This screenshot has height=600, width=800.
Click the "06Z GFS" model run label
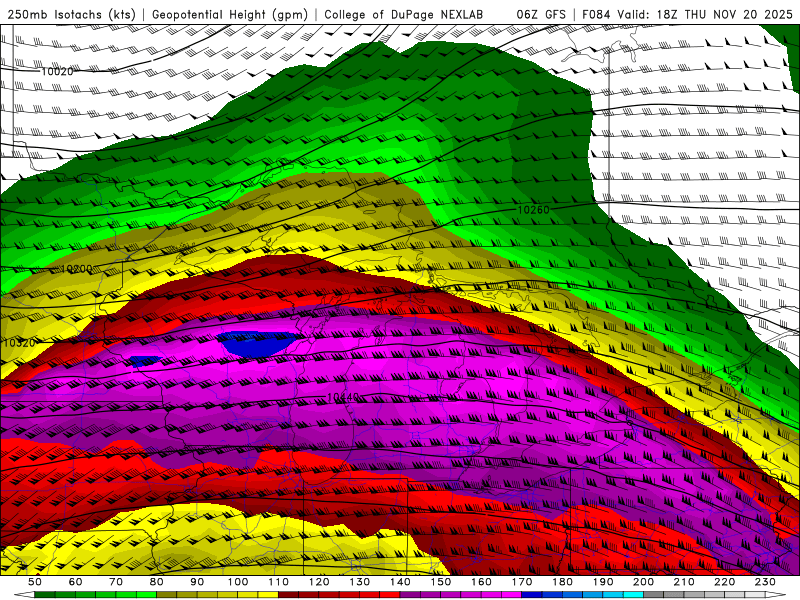coord(541,14)
